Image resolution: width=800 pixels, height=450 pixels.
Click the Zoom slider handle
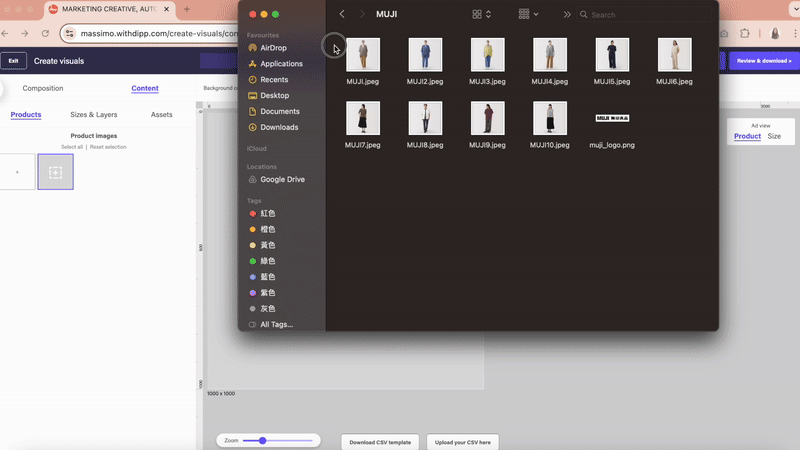pos(262,440)
